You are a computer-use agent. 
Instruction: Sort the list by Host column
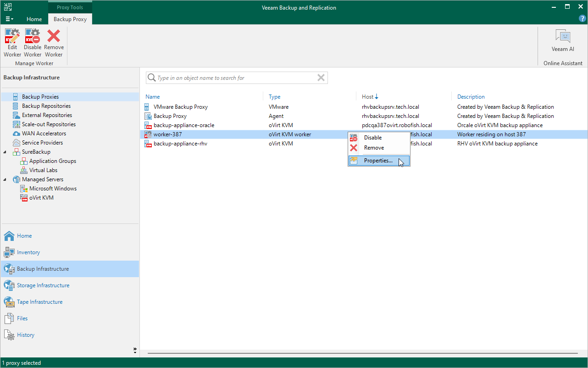click(x=368, y=97)
